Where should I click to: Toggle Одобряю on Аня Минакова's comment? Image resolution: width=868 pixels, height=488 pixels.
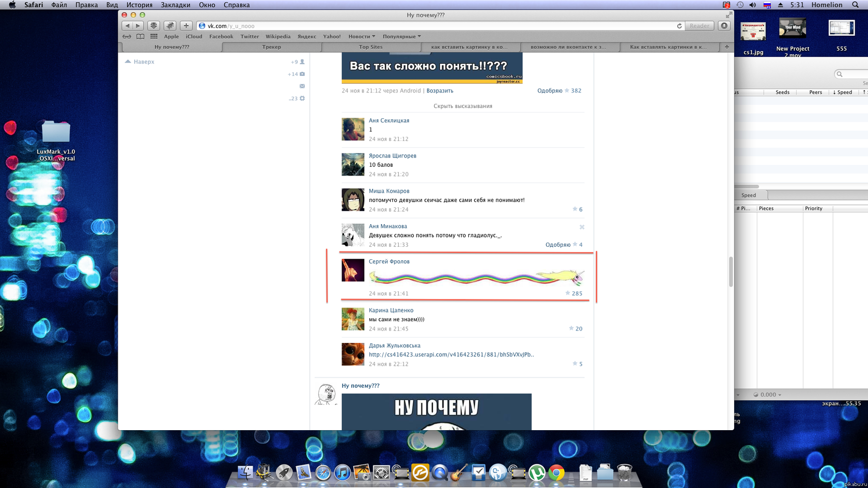558,245
